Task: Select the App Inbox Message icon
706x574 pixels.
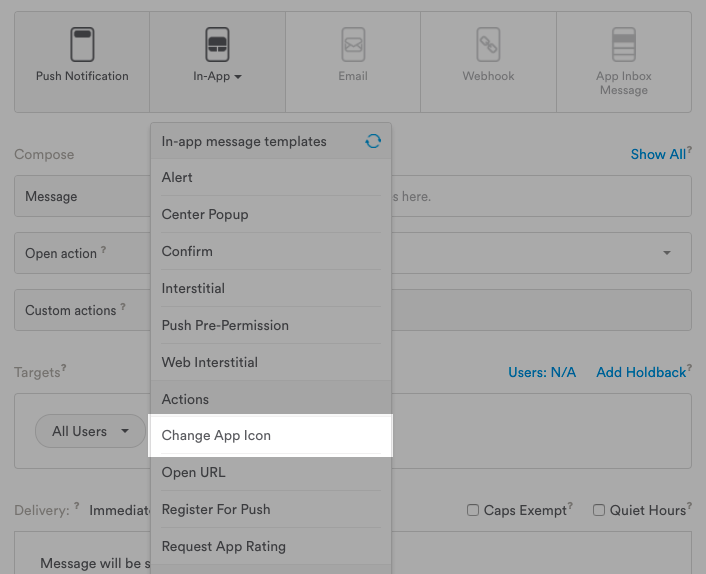Action: [624, 44]
